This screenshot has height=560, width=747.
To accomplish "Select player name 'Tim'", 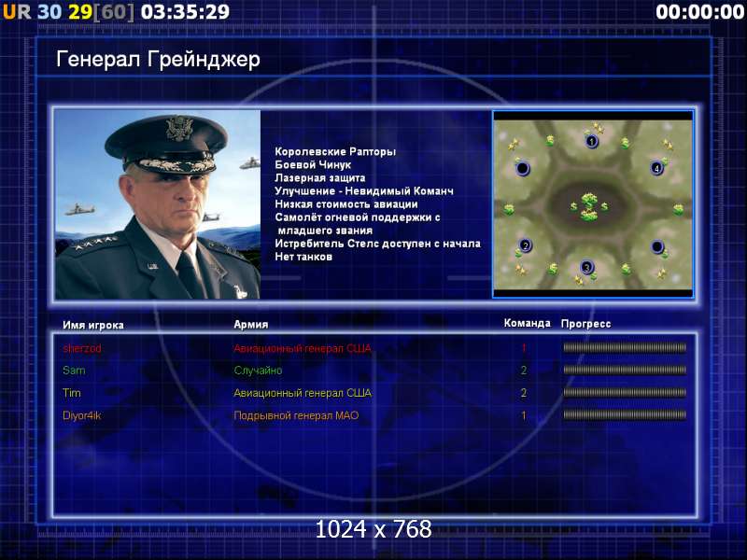I will [72, 393].
